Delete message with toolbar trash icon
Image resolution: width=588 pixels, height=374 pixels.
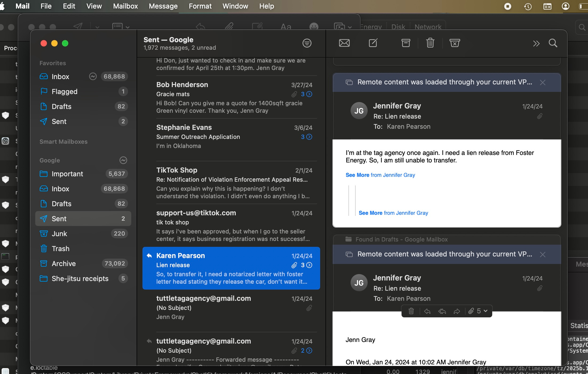(x=430, y=43)
